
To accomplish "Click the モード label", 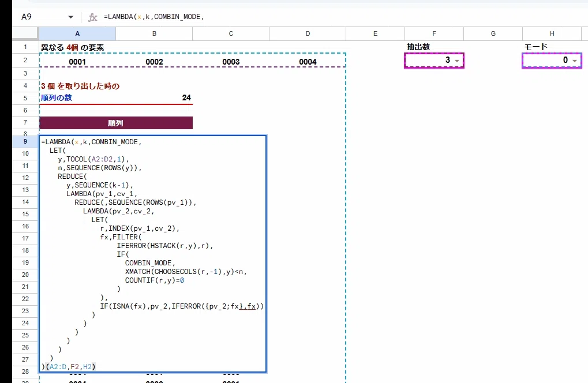I will pos(536,47).
